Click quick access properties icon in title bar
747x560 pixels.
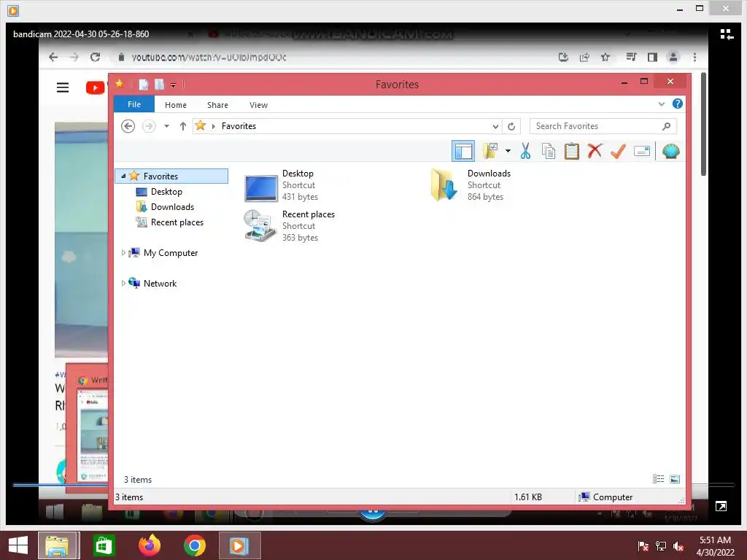144,85
